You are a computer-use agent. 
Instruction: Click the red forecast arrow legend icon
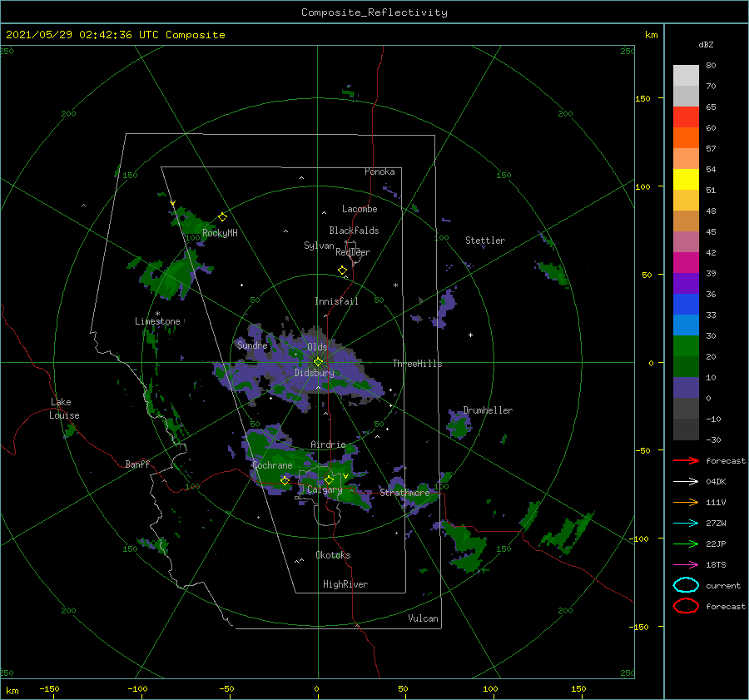tap(686, 460)
